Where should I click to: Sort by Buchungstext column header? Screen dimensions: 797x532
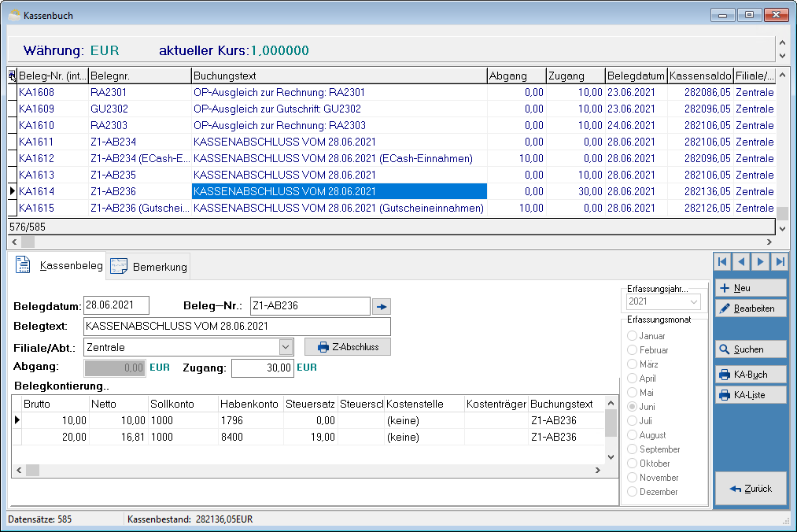pos(339,76)
